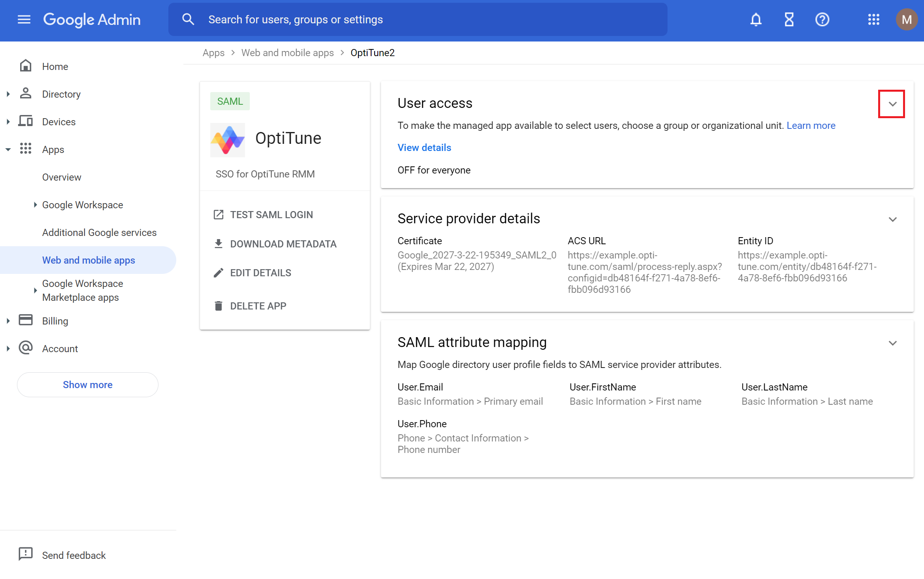Click DELETE APP

[258, 306]
